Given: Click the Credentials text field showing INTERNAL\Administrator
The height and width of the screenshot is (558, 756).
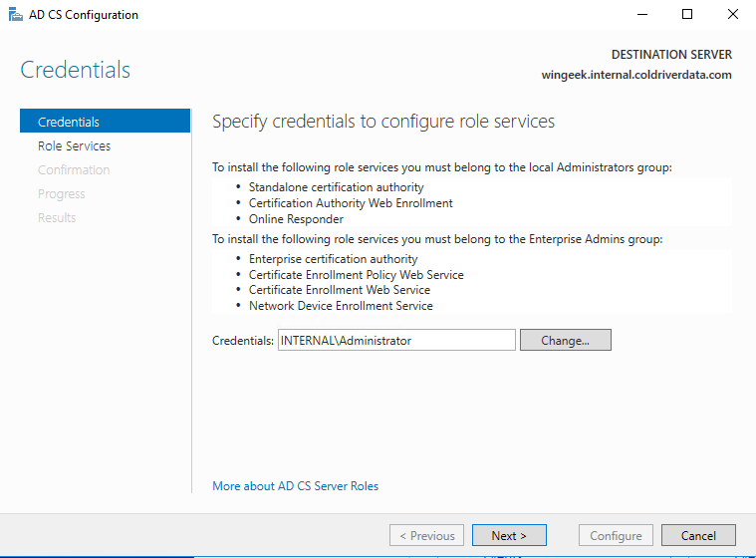Looking at the screenshot, I should pos(396,340).
